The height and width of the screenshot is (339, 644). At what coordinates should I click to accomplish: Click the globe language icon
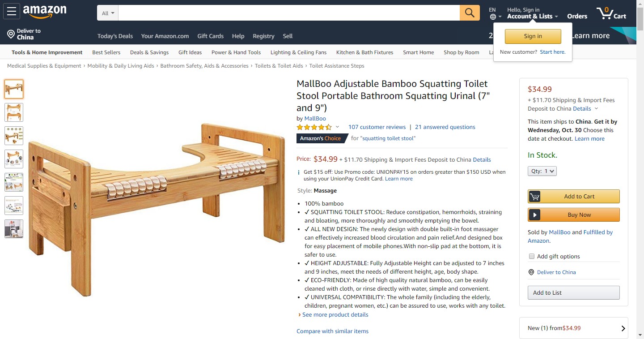493,17
